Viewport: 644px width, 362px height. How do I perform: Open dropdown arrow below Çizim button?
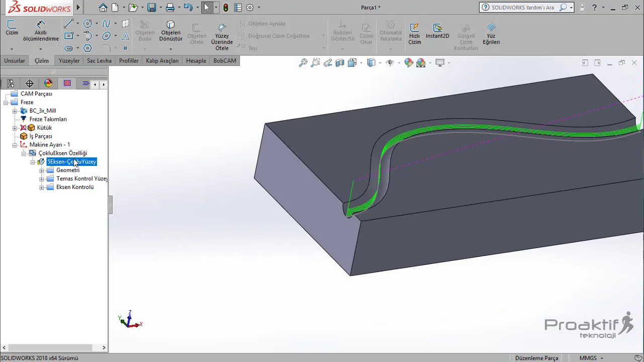point(12,49)
